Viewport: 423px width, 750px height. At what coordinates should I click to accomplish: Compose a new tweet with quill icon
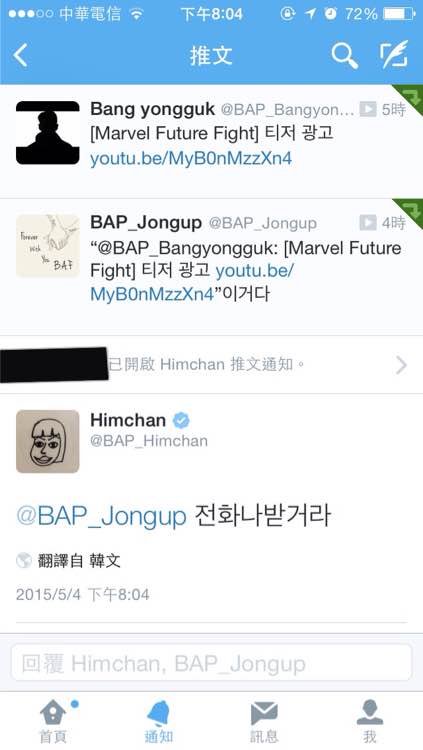point(395,55)
